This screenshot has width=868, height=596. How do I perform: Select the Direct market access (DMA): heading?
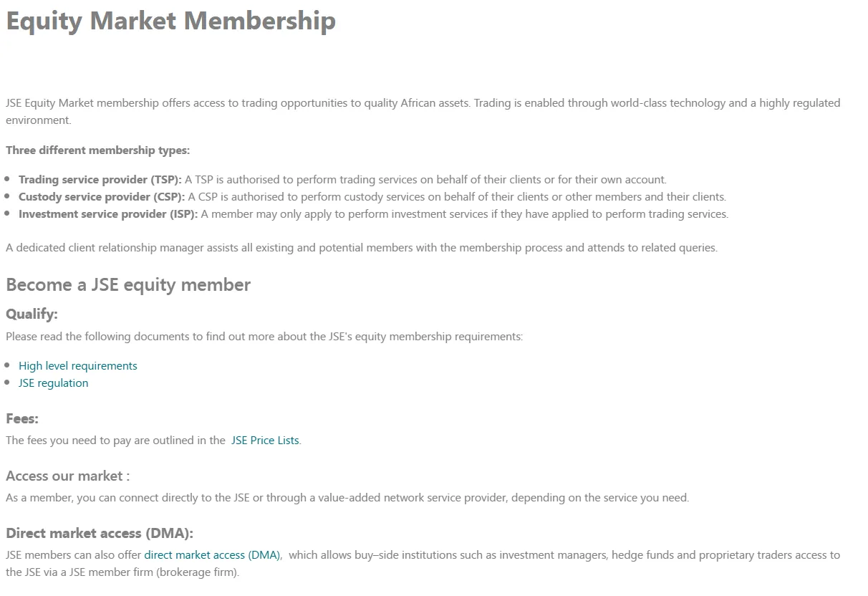pyautogui.click(x=100, y=534)
